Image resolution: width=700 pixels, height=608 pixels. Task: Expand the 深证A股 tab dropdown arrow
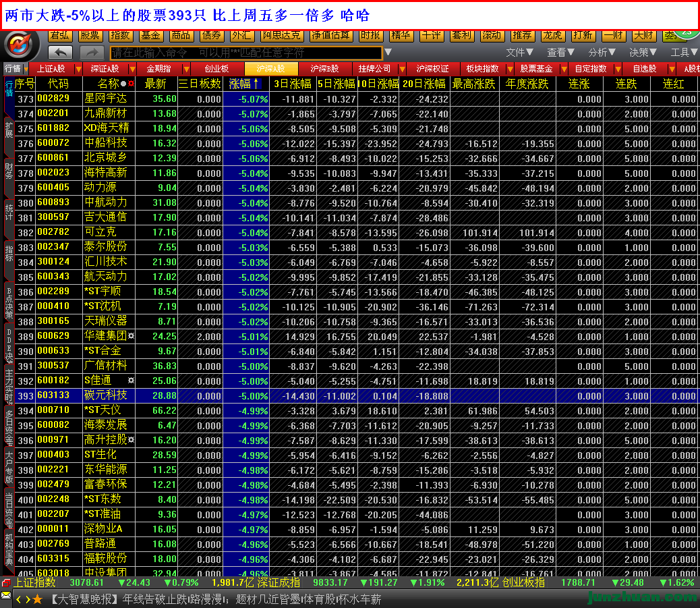133,70
